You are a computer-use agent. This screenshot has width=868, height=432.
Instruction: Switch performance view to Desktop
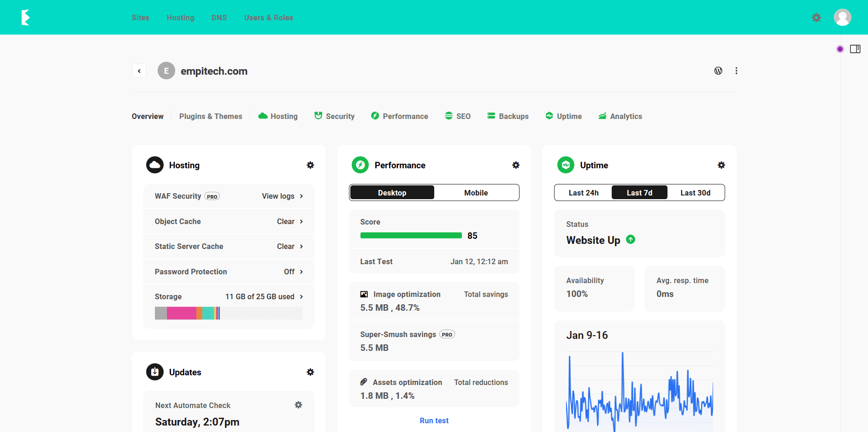392,193
